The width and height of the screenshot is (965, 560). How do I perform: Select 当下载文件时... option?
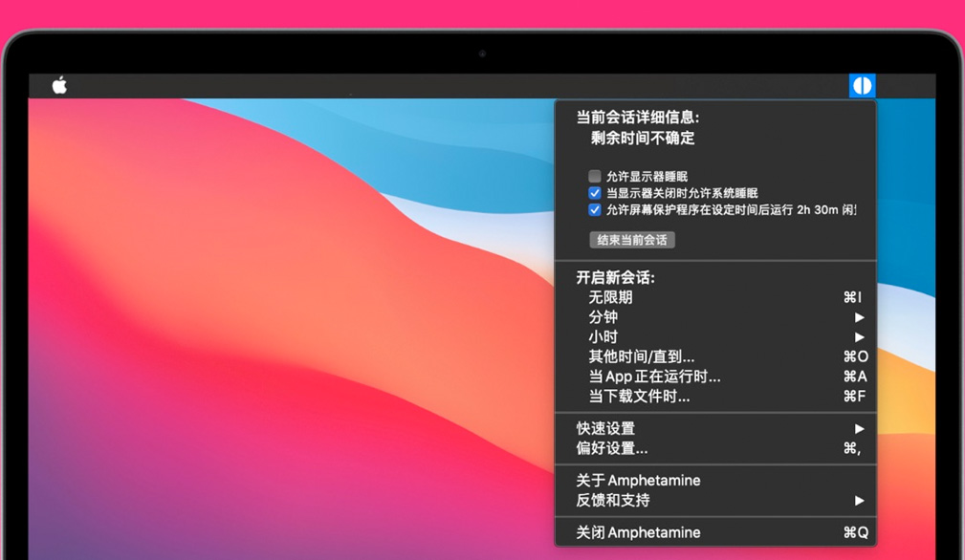[x=639, y=397]
